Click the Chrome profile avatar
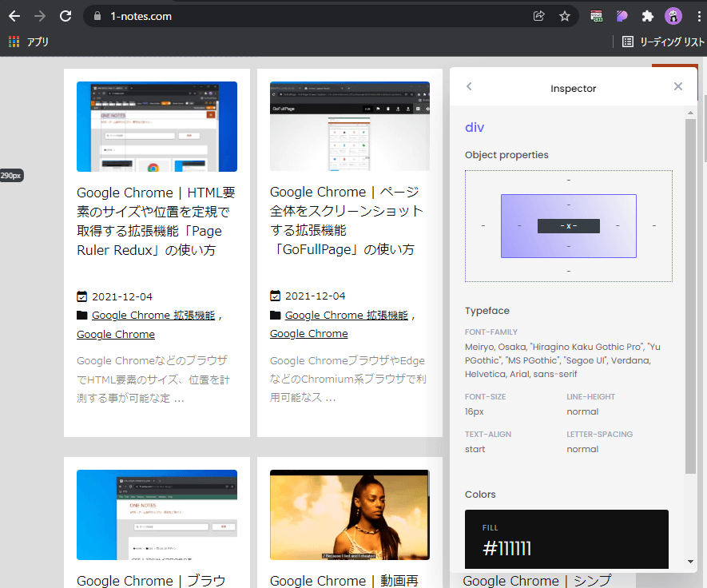Viewport: 707px width, 588px height. coord(673,16)
